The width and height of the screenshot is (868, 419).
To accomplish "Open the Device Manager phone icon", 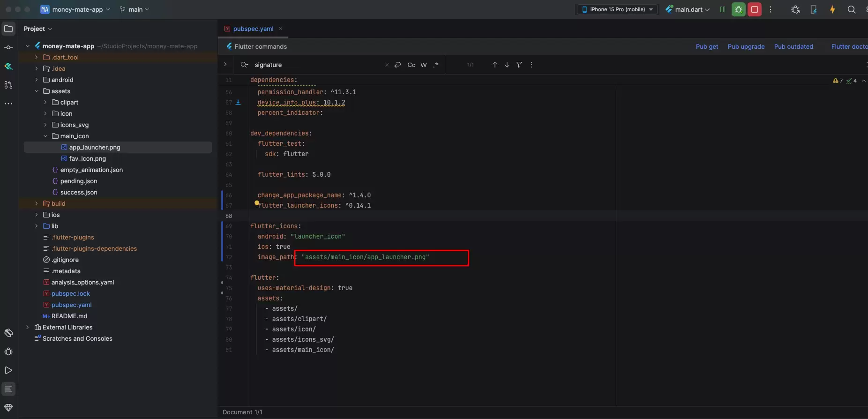I will (x=814, y=9).
